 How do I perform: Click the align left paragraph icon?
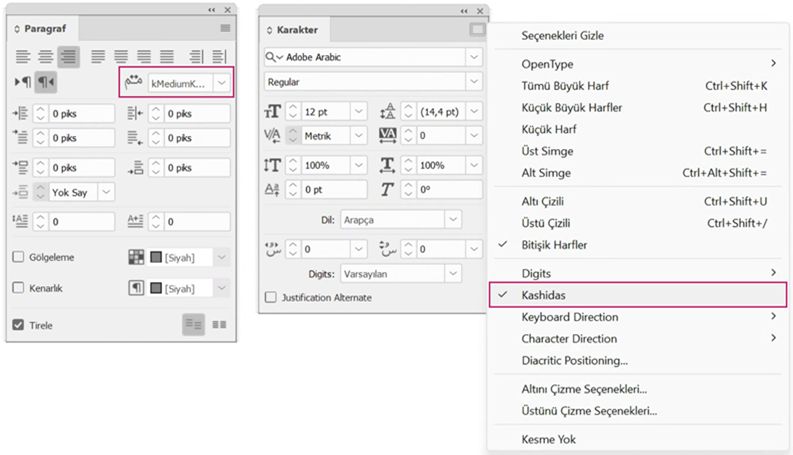tap(23, 56)
